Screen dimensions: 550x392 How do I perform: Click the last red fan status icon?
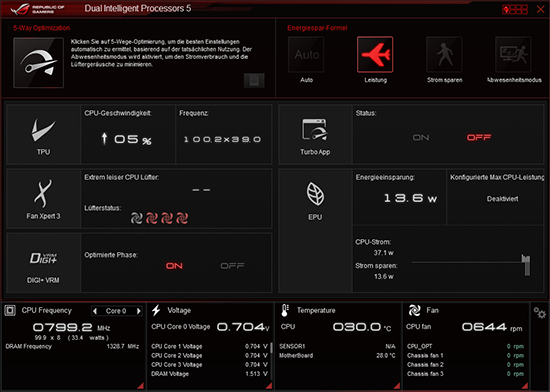click(182, 218)
